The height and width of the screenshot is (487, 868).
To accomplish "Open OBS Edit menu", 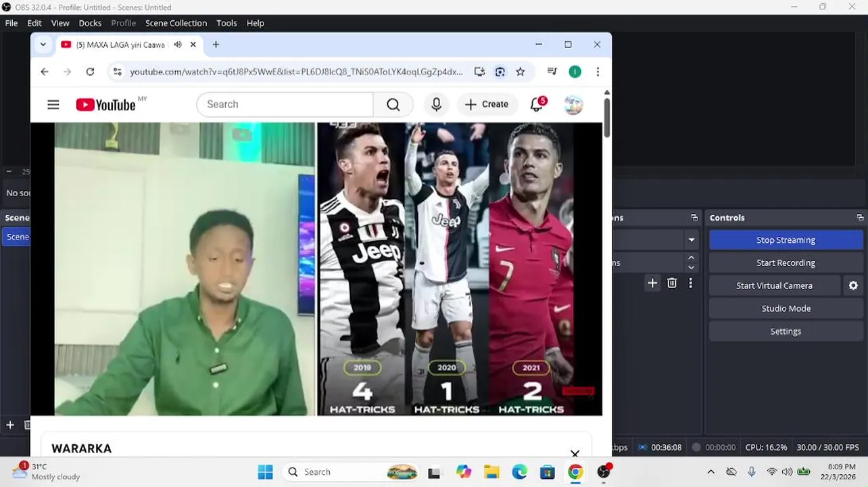I will [x=34, y=23].
